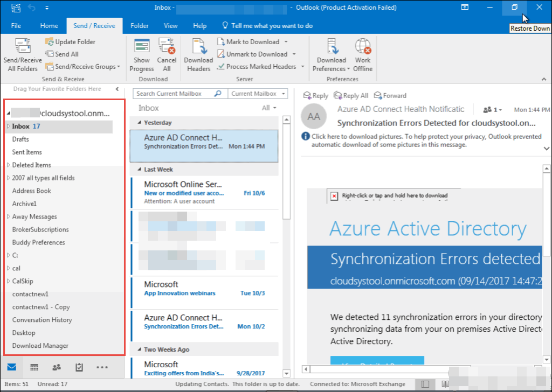Click the Search Current Mailbox field
Viewport: 552px width, 392px height.
(x=175, y=94)
